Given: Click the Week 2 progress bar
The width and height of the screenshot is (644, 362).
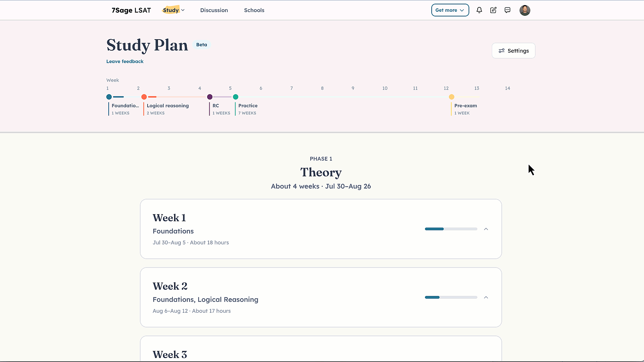Looking at the screenshot, I should (451, 297).
